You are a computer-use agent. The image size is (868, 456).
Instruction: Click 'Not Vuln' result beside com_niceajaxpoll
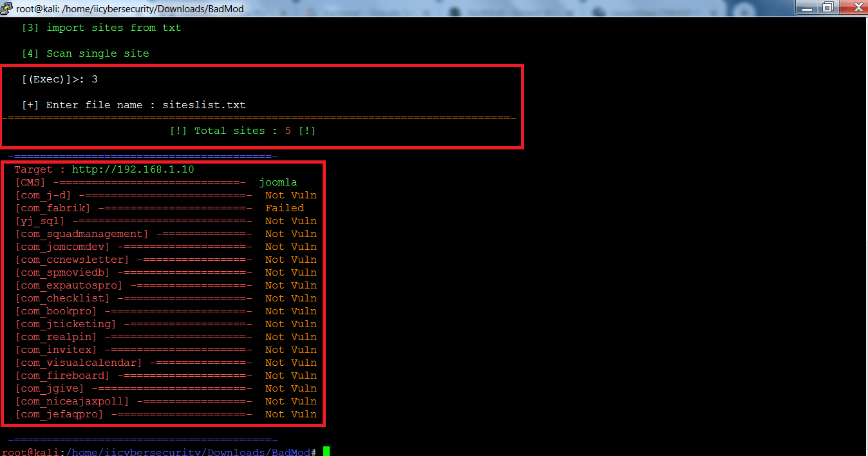coord(290,401)
